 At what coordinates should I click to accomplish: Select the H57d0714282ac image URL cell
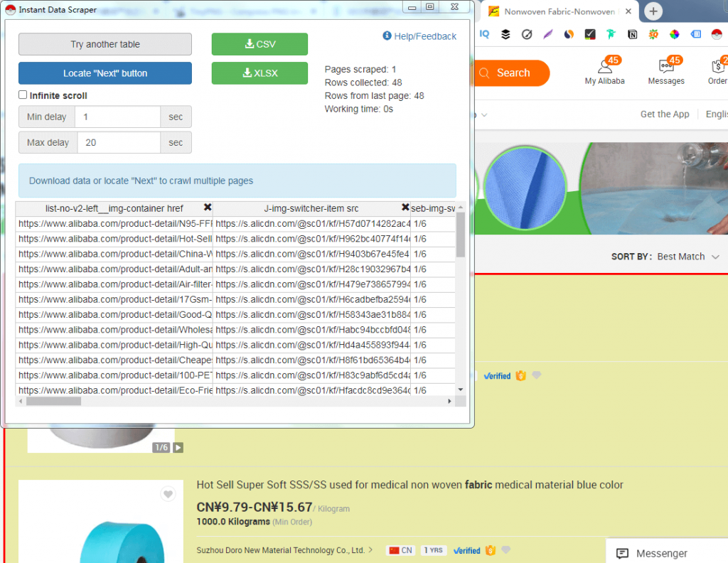[312, 224]
